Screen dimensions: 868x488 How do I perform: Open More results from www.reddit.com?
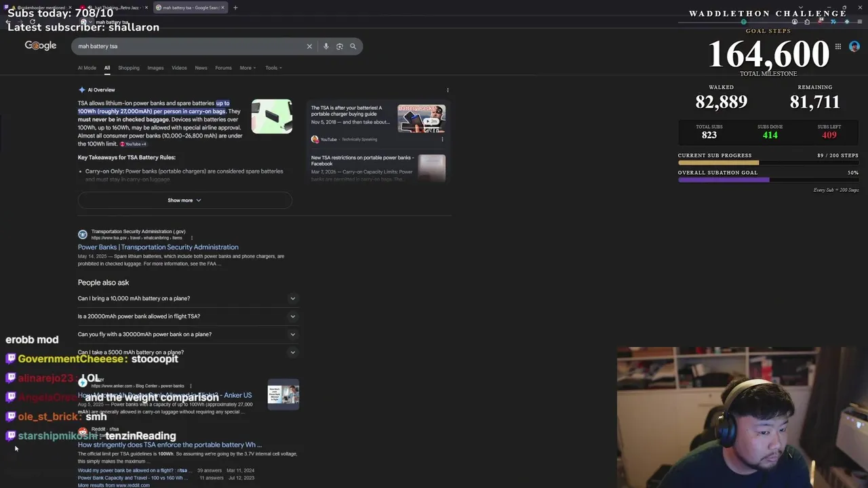coord(113,485)
